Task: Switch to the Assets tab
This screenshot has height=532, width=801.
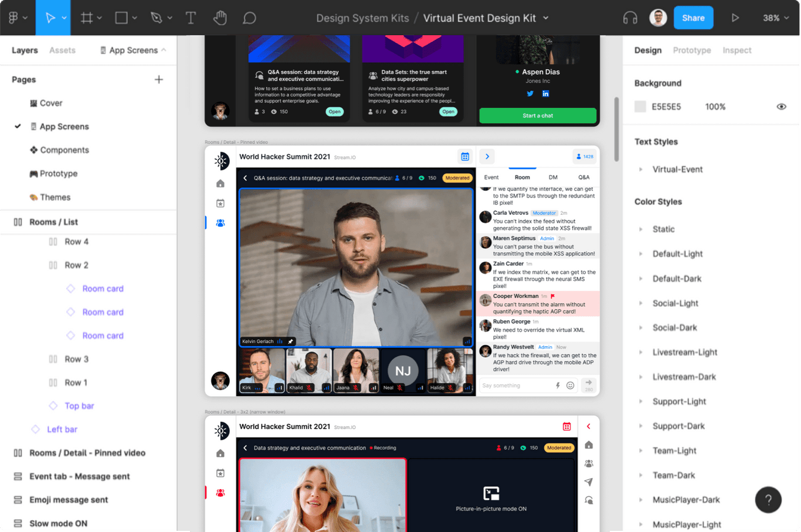Action: [62, 50]
